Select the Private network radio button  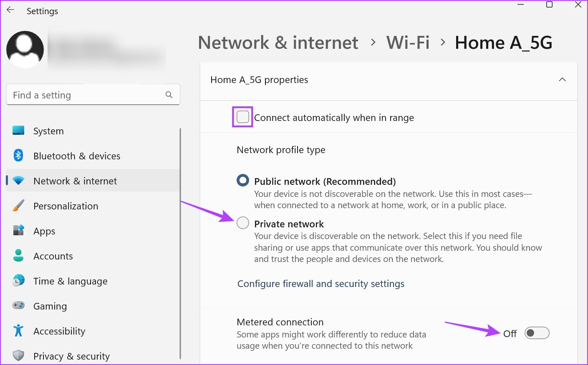pos(243,223)
